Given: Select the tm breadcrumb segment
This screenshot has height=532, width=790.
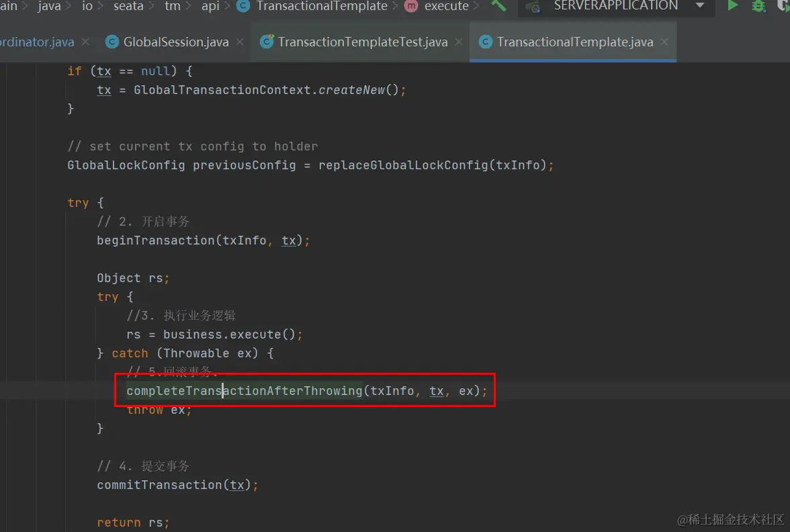Looking at the screenshot, I should [172, 6].
